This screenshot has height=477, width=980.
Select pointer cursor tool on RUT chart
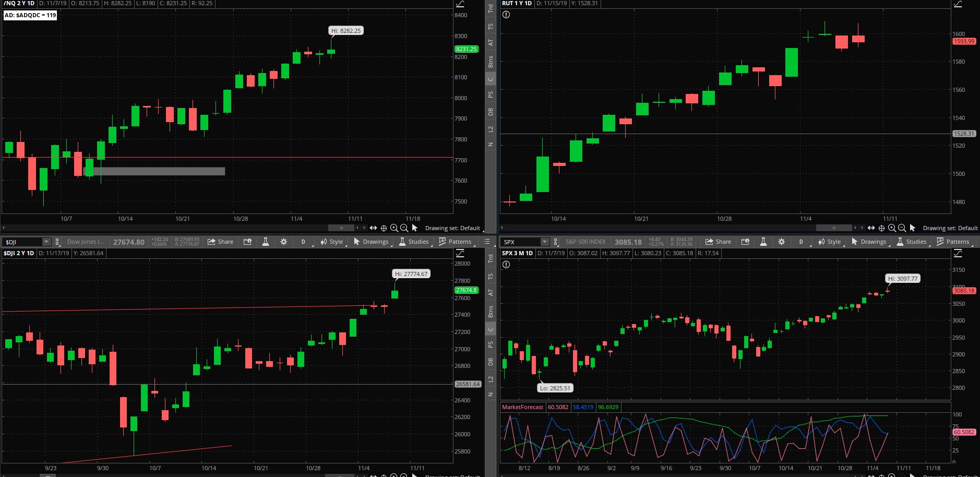pos(913,228)
